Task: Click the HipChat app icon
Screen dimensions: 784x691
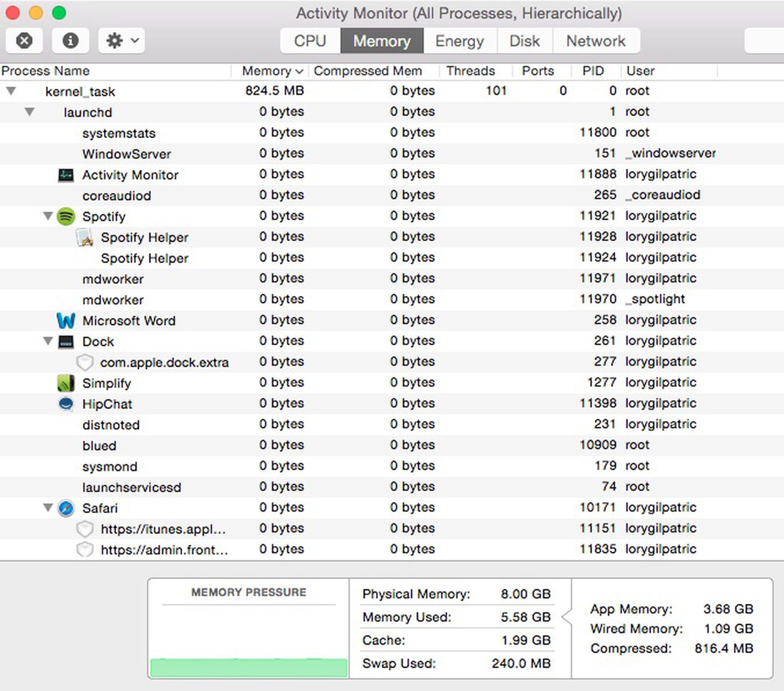Action: (65, 404)
